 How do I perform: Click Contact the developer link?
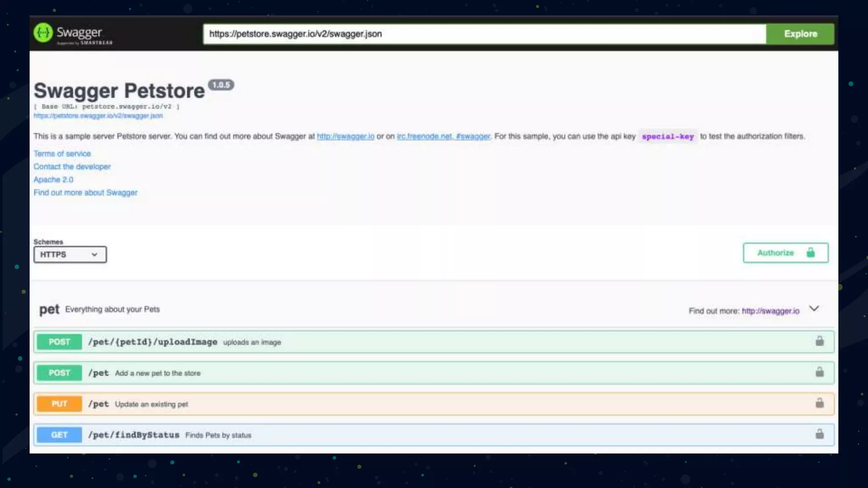72,167
